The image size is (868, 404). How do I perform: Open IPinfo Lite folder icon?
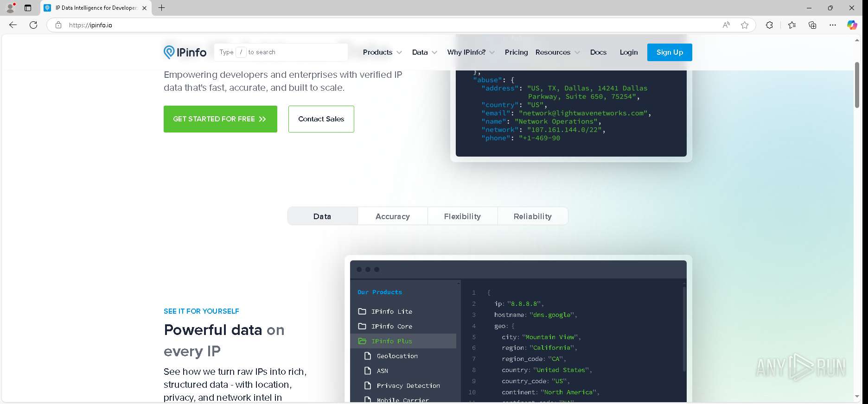pos(362,311)
